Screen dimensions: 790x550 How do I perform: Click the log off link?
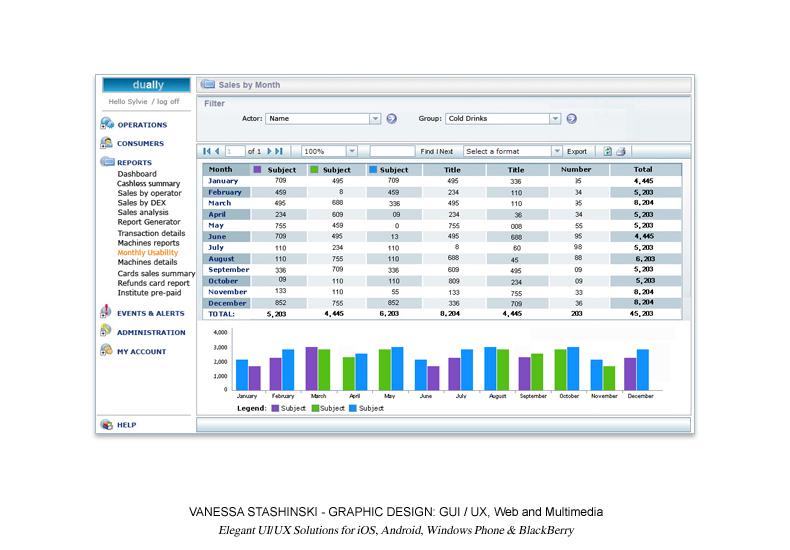pyautogui.click(x=168, y=101)
